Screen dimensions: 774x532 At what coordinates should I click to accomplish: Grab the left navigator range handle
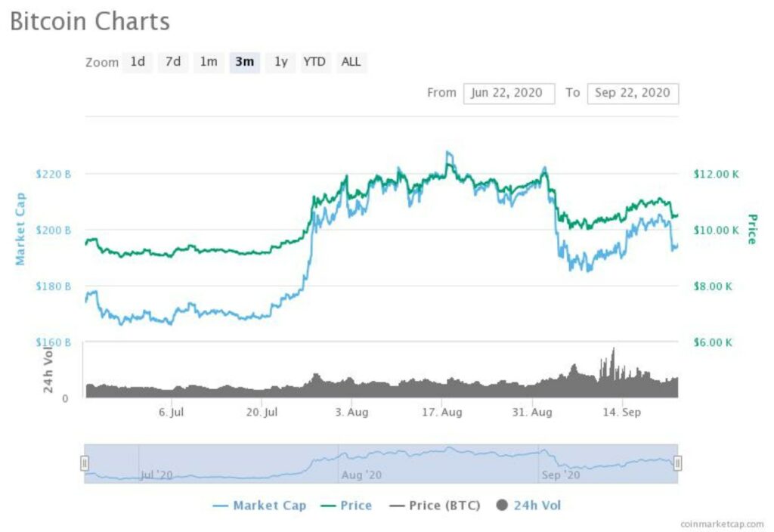pos(85,463)
